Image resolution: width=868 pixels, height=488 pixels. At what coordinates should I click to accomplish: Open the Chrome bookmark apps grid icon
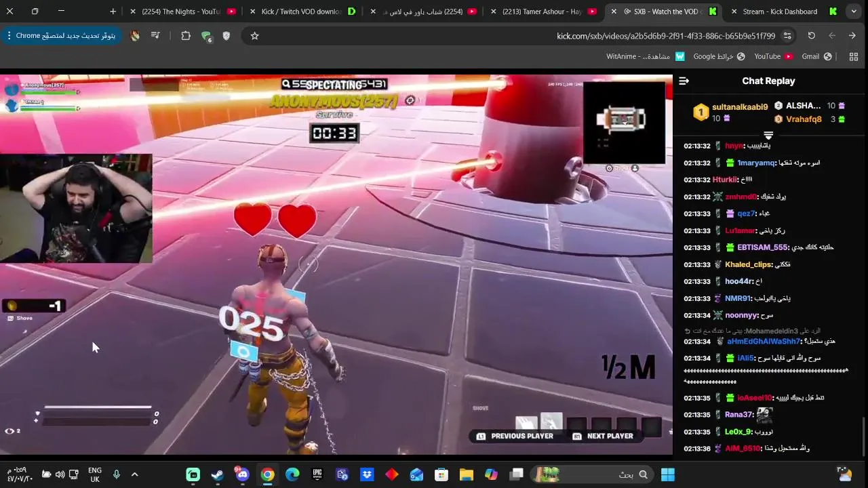point(854,57)
